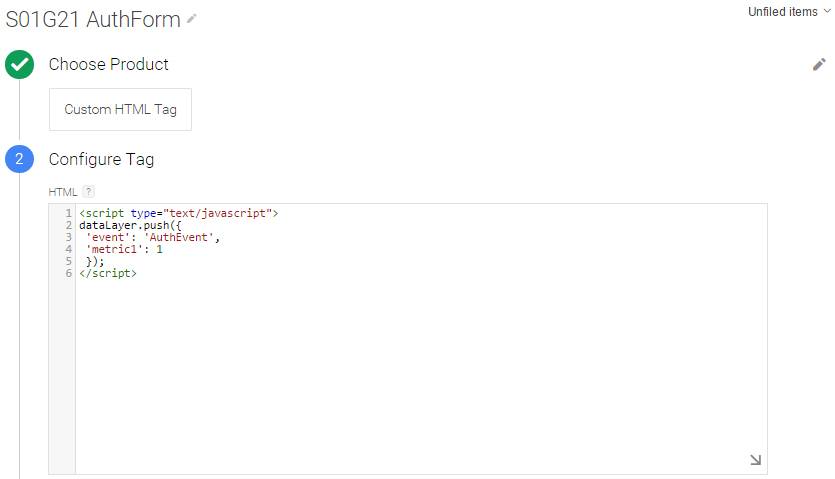Click the green checkmark step icon
835x479 pixels.
click(20, 64)
